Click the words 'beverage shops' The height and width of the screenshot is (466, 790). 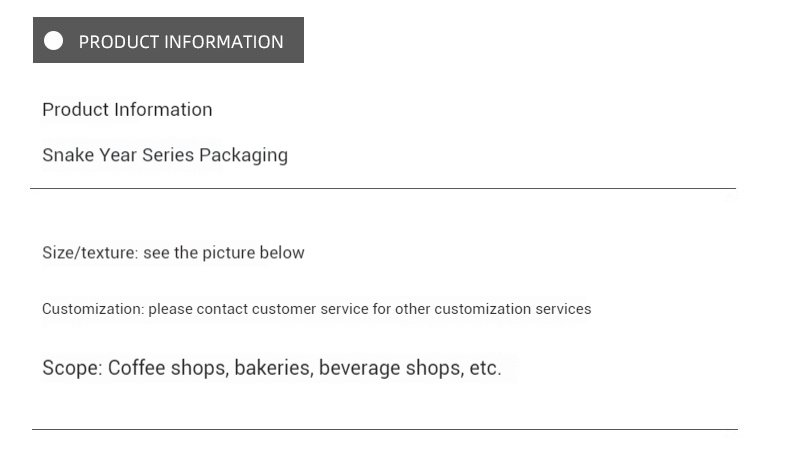[x=390, y=368]
